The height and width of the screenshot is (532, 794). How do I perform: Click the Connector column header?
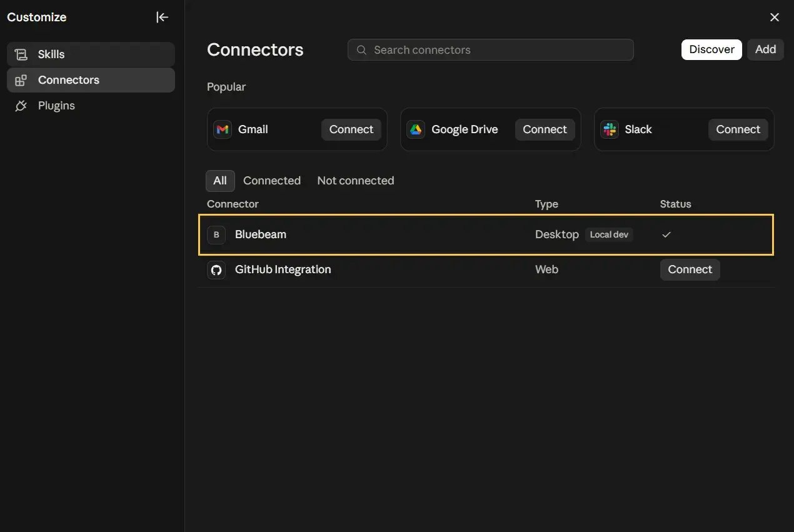[x=233, y=204]
